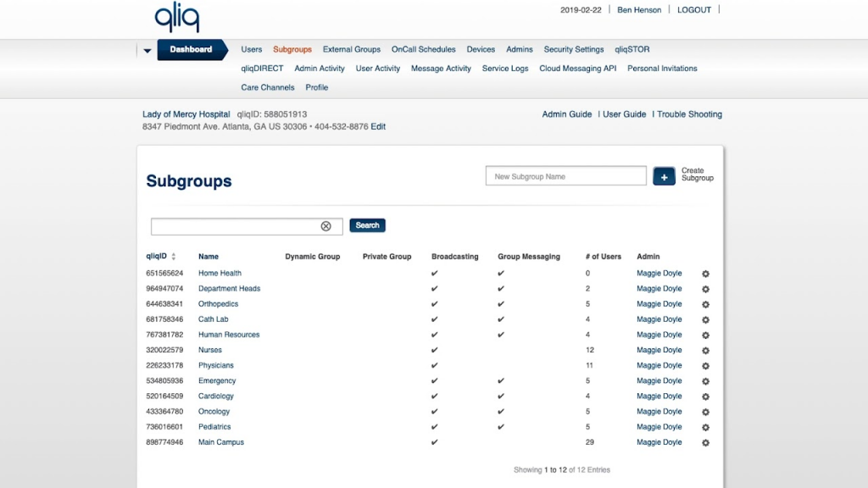The image size is (868, 488).
Task: Toggle Group Messaging checkmark for Cath Lab
Action: pos(501,319)
